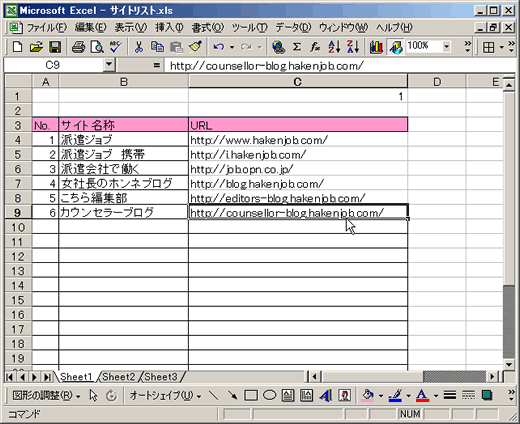Click the Free Rotate tool
The image size is (520, 424).
coord(112,396)
